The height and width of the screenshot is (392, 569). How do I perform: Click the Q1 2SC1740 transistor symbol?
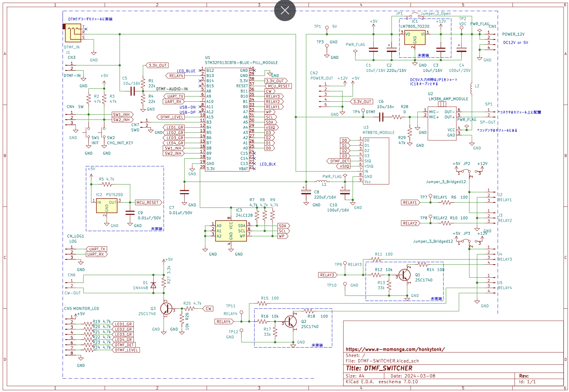tap(404, 275)
